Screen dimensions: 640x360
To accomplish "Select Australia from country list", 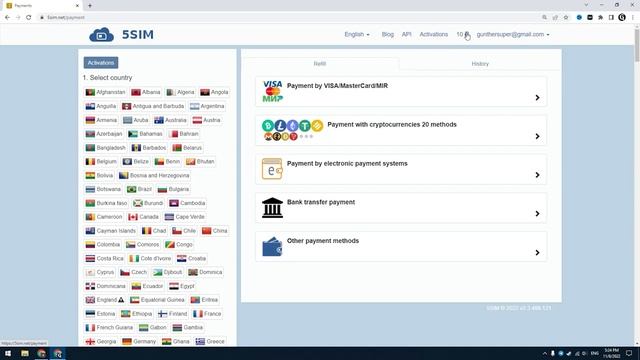I will coord(170,120).
